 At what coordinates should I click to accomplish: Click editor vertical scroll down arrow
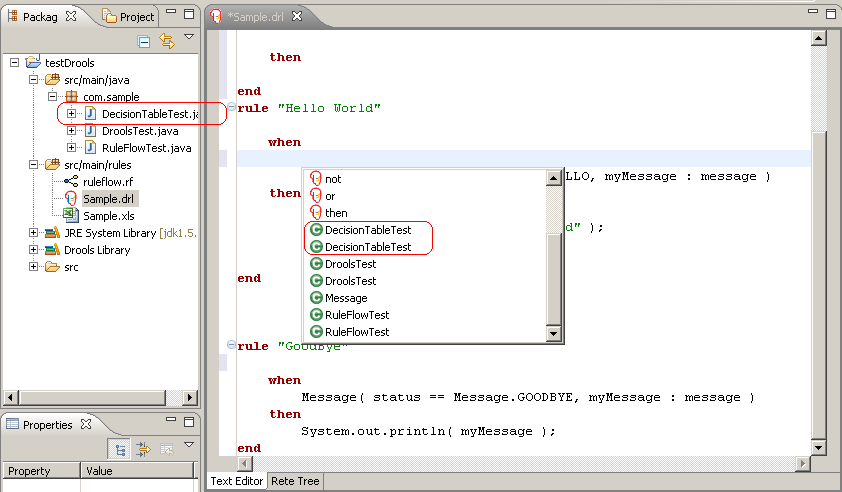coord(818,447)
